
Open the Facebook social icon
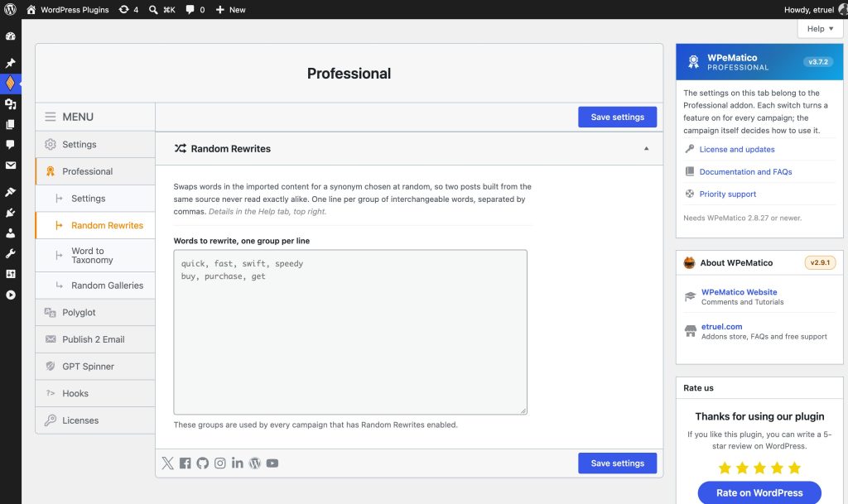pyautogui.click(x=185, y=463)
